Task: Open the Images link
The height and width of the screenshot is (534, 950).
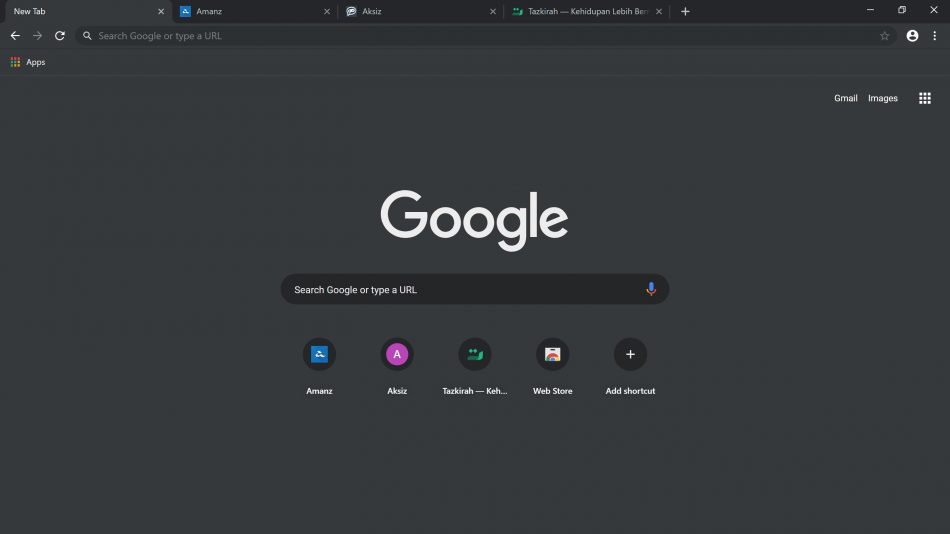Action: pos(883,98)
